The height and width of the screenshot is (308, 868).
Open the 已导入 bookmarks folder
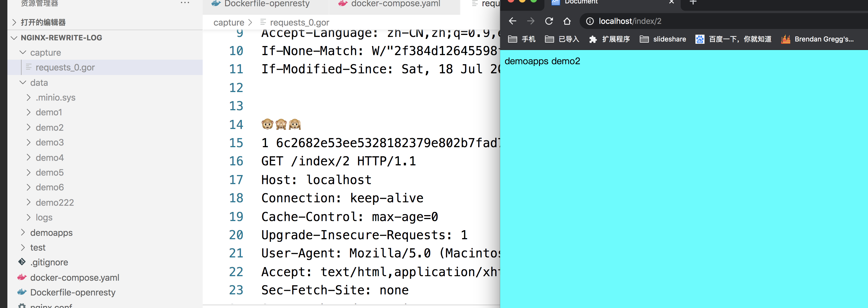click(x=562, y=39)
